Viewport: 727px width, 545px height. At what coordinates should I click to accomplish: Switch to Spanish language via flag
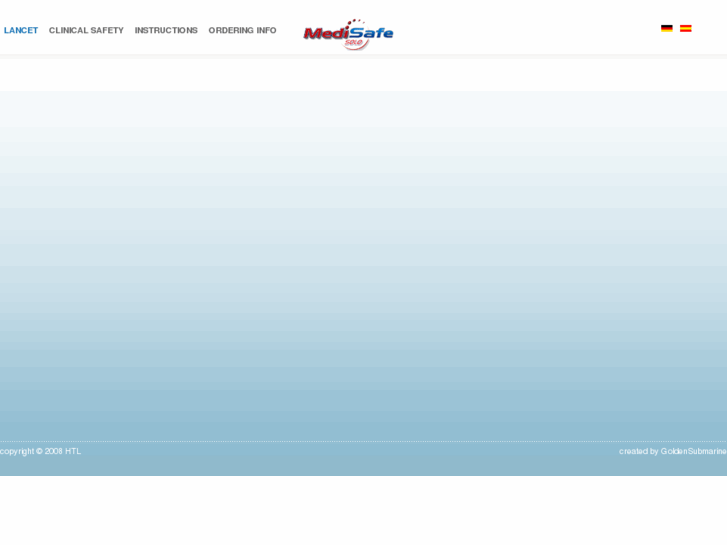(x=686, y=28)
